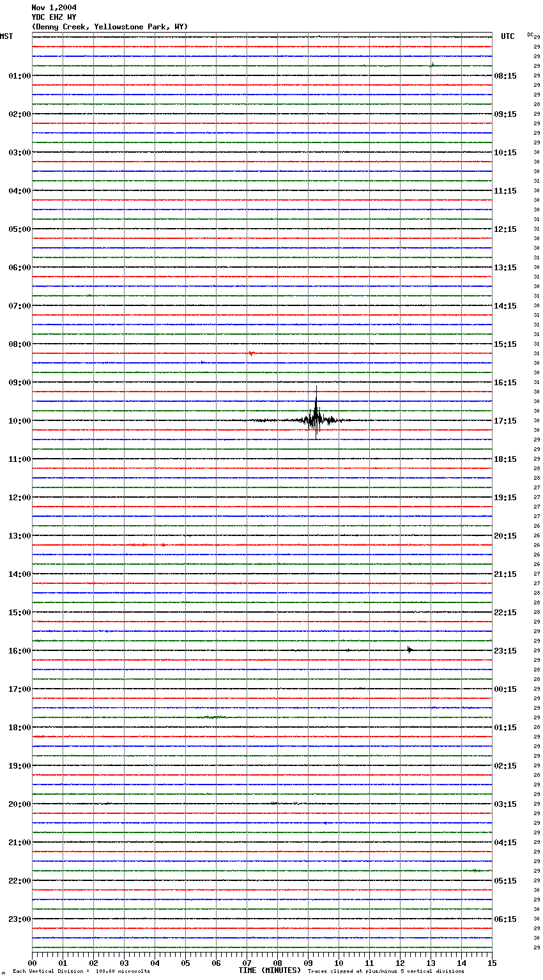Click the "09:00" MST row label

coord(20,383)
